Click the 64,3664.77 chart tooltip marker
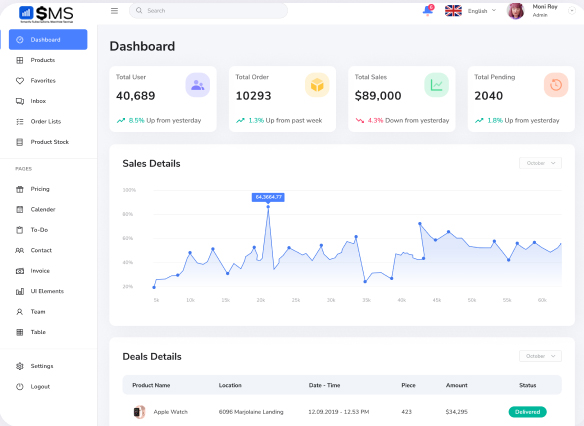Viewport: 584px width, 426px height. click(268, 197)
